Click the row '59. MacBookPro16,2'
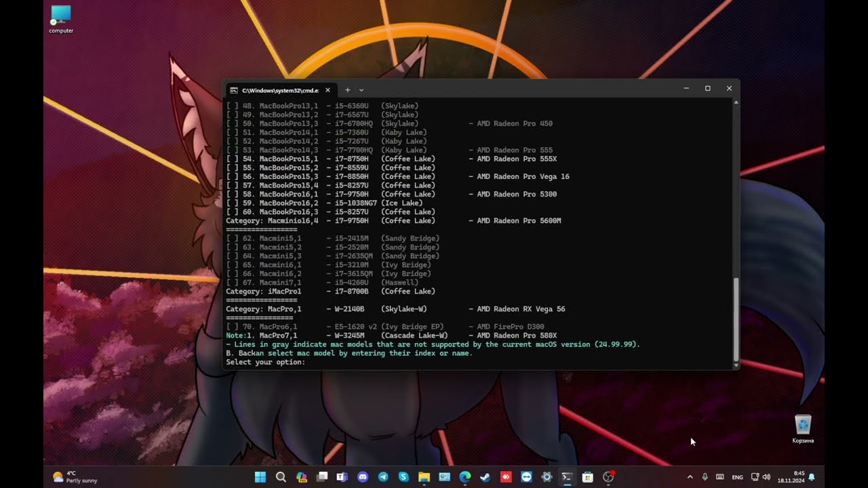Viewport: 868px width, 488px height. click(x=324, y=203)
